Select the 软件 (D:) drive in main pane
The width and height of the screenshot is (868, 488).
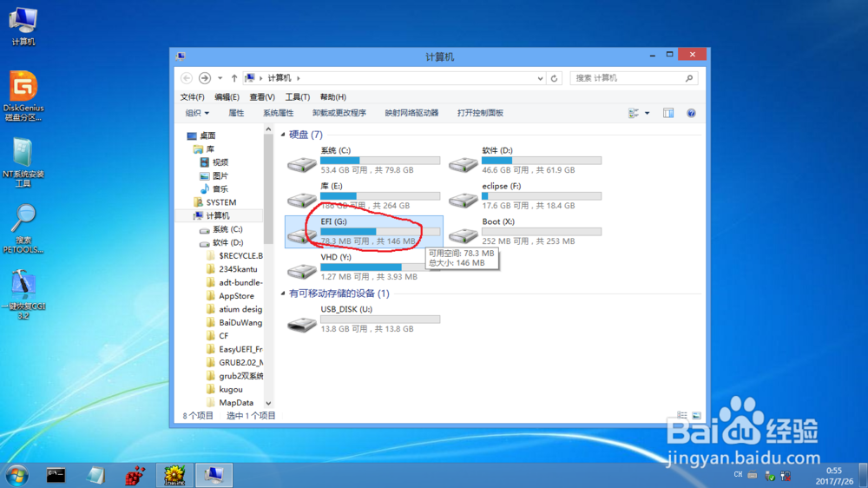click(525, 160)
